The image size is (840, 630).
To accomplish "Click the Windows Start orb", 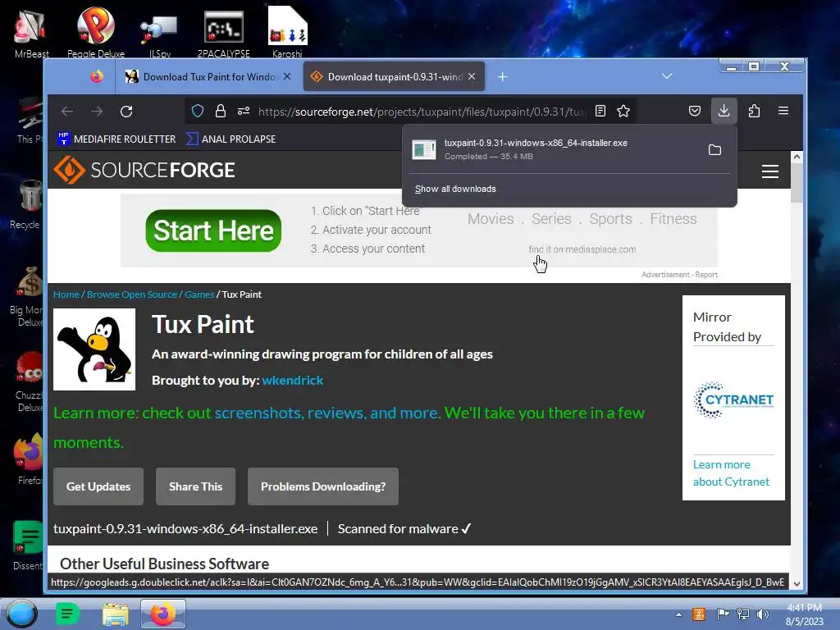I will (22, 614).
